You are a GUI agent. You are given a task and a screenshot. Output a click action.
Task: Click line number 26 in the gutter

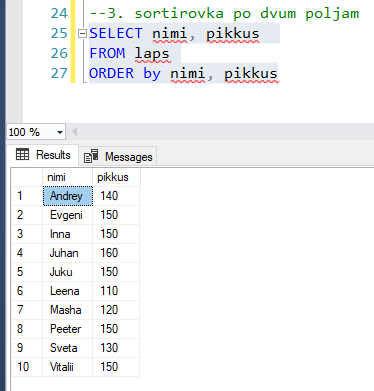pyautogui.click(x=59, y=53)
